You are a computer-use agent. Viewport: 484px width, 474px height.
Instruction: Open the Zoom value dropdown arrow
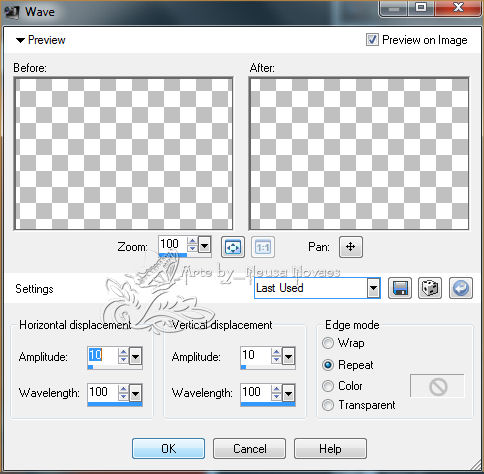click(x=205, y=246)
